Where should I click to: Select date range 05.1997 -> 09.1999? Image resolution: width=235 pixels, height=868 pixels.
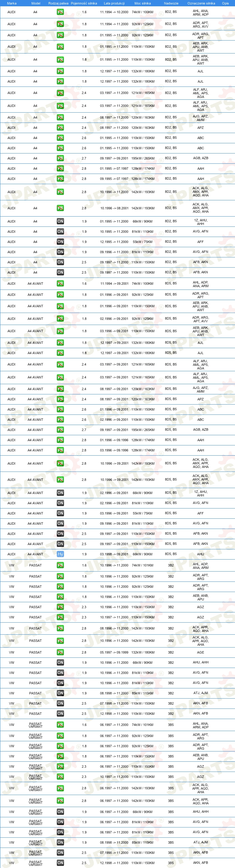[x=114, y=652]
